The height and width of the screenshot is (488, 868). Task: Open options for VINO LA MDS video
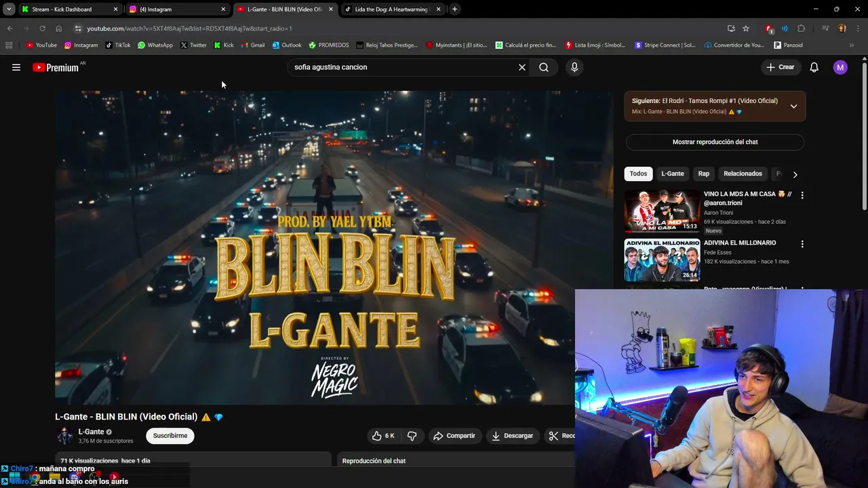click(802, 195)
